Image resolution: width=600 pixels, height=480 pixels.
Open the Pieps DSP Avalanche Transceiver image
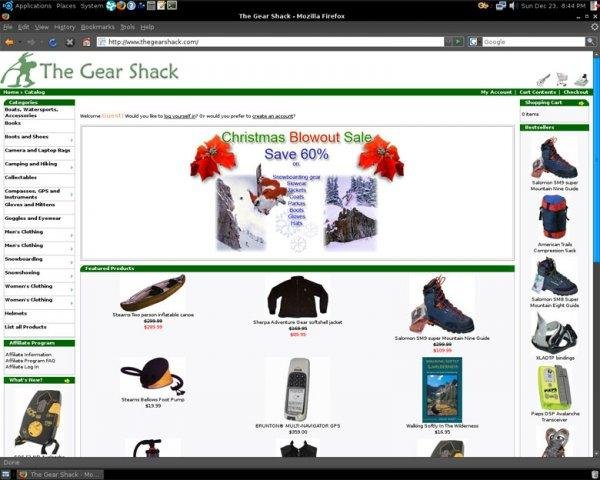pyautogui.click(x=554, y=387)
